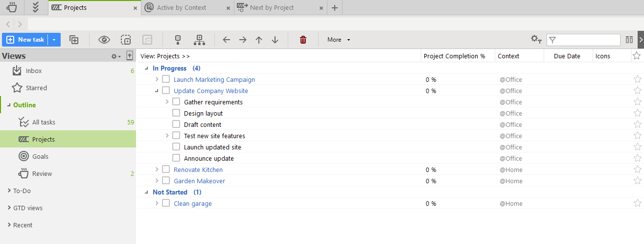Click the duplicate task icon beside New task
The height and width of the screenshot is (244, 644).
74,40
